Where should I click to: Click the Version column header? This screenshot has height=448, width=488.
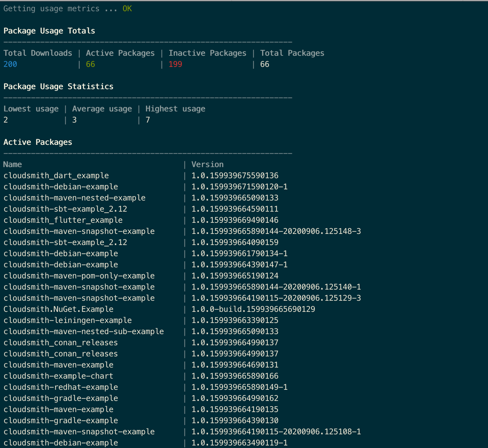pos(207,164)
